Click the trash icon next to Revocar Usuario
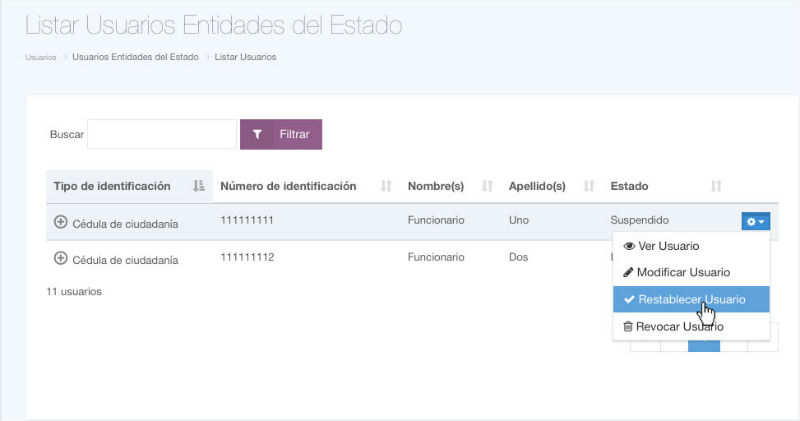Screen dimensions: 800x421 (x=628, y=326)
